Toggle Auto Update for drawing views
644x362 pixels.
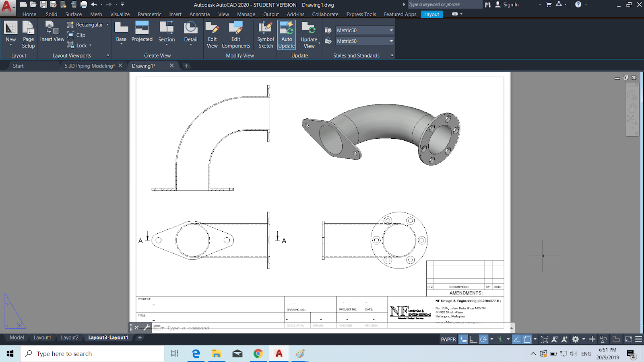(287, 35)
